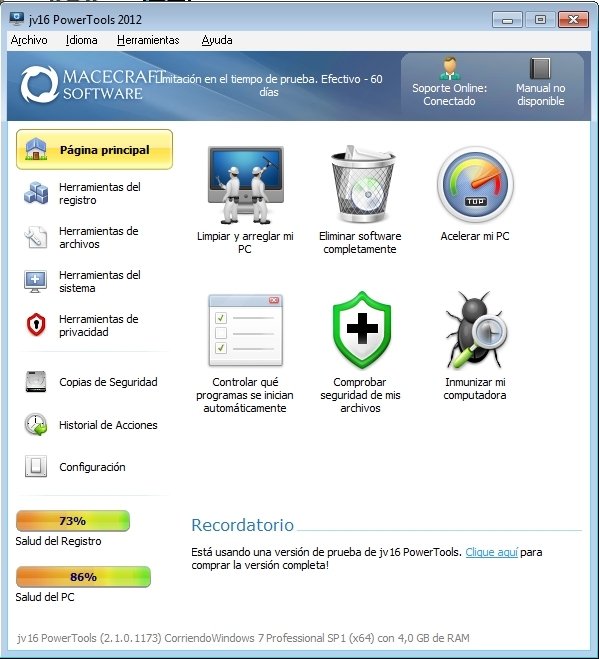Open the Idioma menu
The height and width of the screenshot is (659, 599).
click(82, 40)
